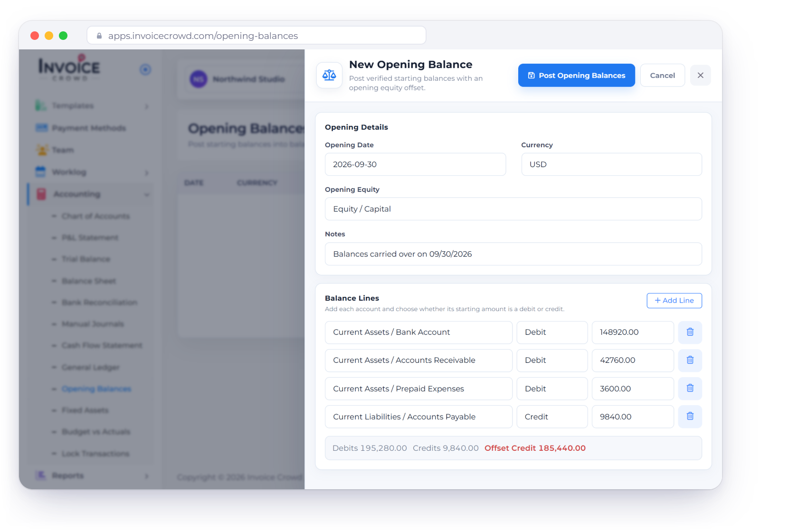The image size is (798, 532).
Task: Click the Invoice Crowd logo
Action: coord(69,67)
